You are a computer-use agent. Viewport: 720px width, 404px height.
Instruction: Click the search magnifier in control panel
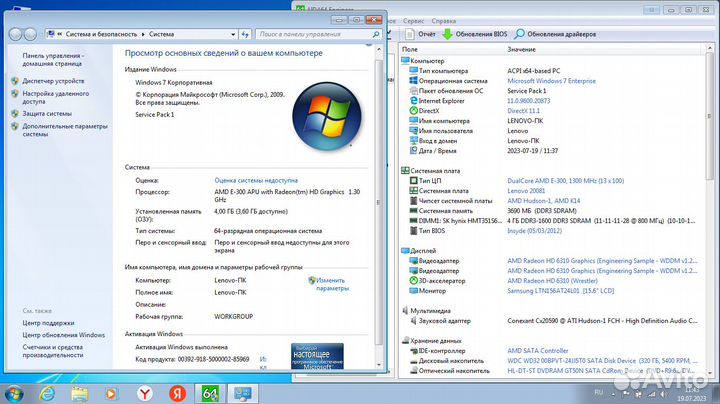[376, 34]
